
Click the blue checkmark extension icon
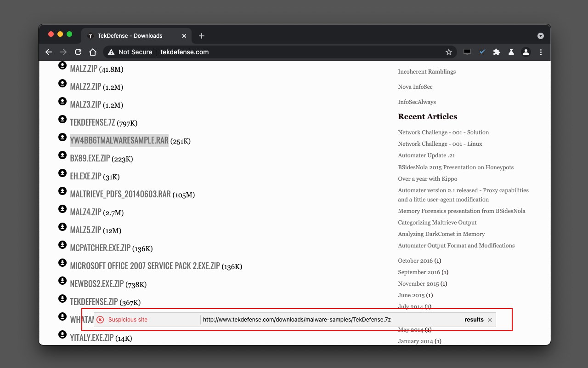tap(482, 52)
